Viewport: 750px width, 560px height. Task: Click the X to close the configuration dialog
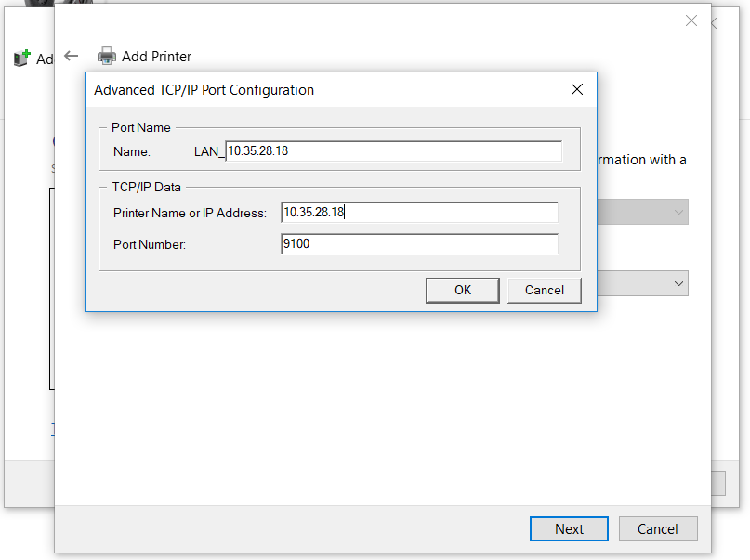click(576, 89)
